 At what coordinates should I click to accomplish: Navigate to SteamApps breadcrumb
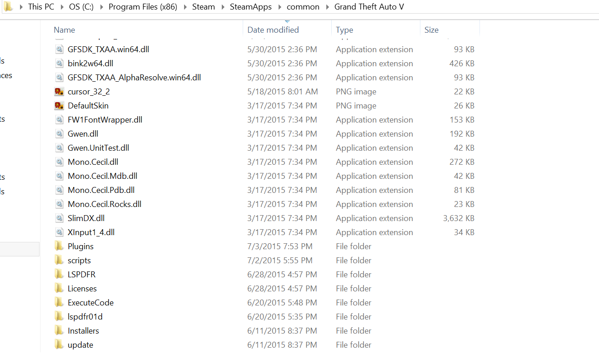pyautogui.click(x=251, y=7)
